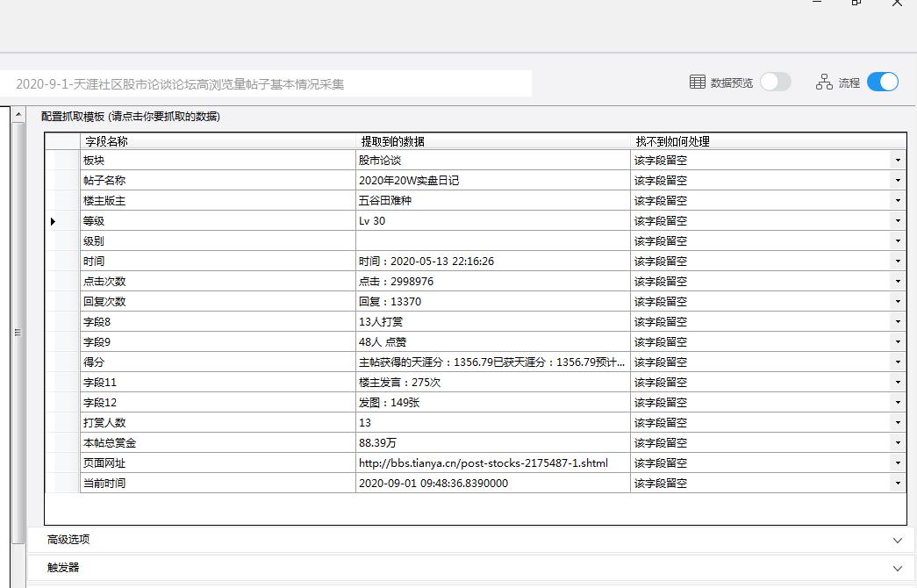
Task: Click the bbs.tianya.cn URL data cell
Action: pyautogui.click(x=493, y=463)
